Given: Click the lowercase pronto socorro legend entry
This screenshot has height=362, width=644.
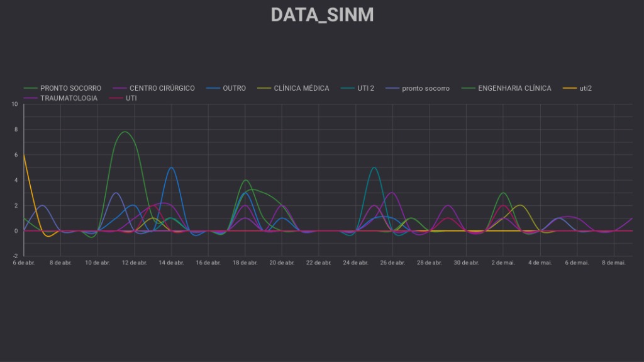Looking at the screenshot, I should coord(425,88).
